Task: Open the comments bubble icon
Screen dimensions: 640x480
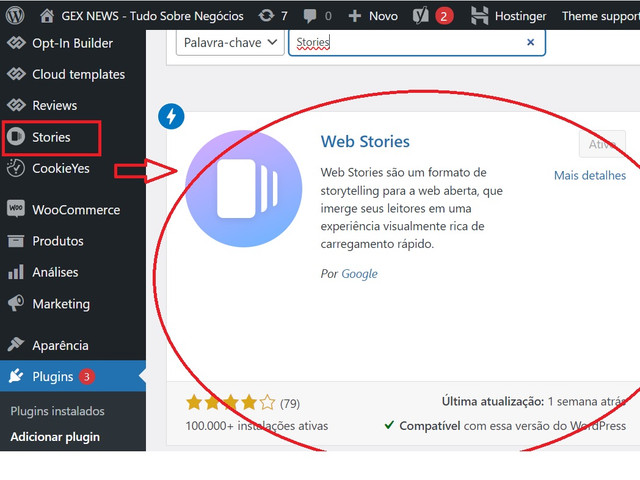Action: coord(310,16)
